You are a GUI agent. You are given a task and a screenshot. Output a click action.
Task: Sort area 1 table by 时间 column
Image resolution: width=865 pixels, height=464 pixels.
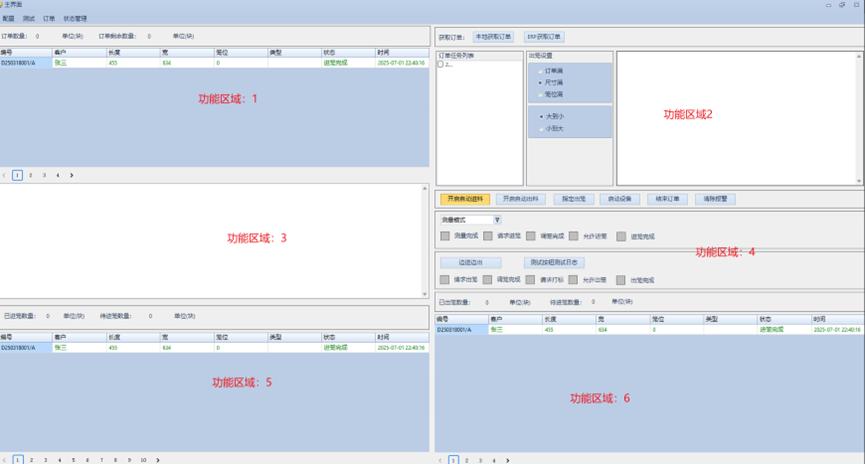click(x=403, y=53)
